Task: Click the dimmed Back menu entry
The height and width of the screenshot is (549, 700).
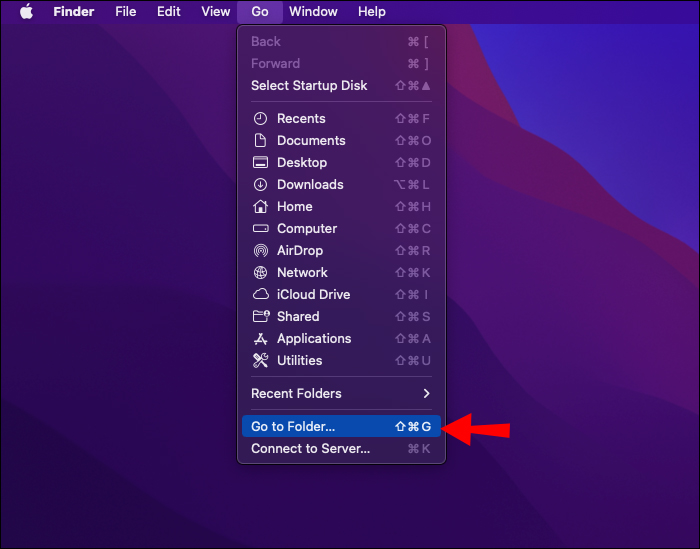Action: (x=342, y=42)
